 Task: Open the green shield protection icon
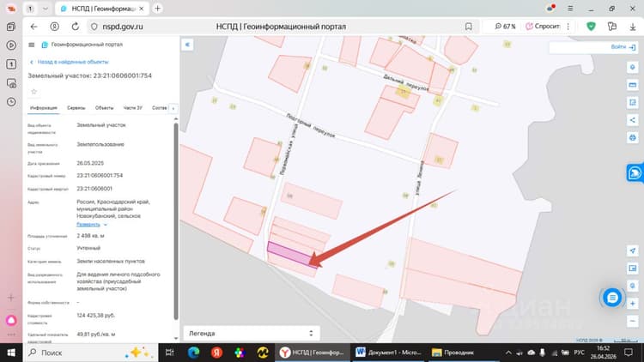[591, 27]
